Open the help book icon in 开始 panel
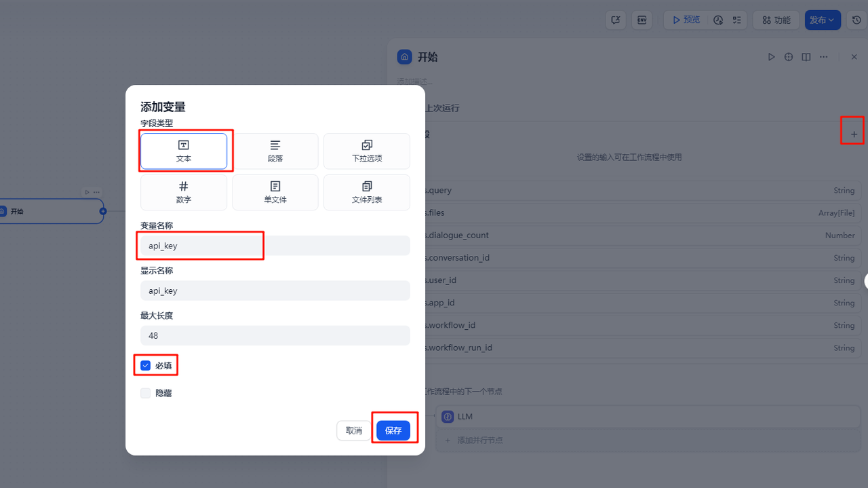Screen dimensions: 868x488 806,57
